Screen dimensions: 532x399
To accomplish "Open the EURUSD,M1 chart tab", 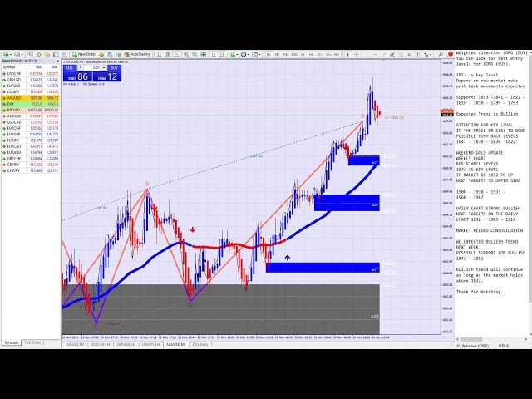I will (x=76, y=343).
